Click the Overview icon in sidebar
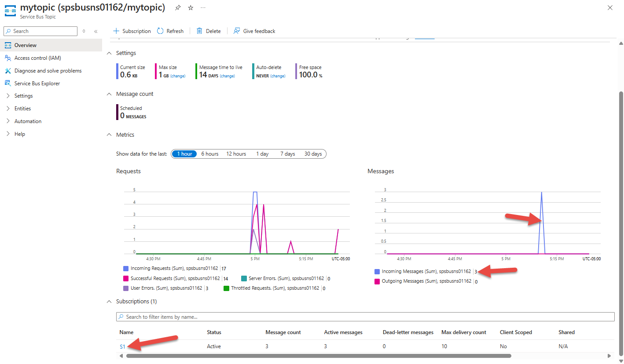Image resolution: width=624 pixels, height=364 pixels. [8, 45]
